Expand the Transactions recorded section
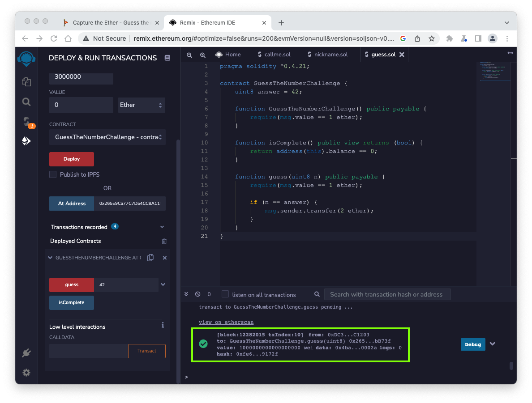This screenshot has height=403, width=532. pos(162,227)
